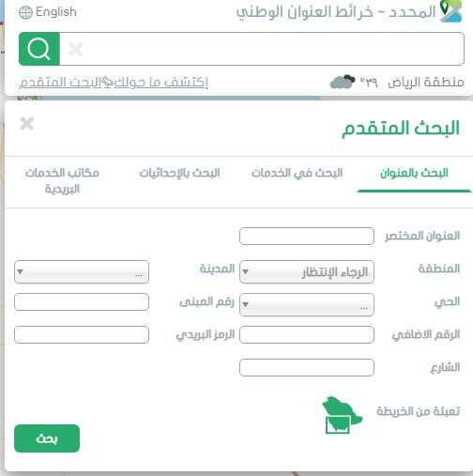Screen dimensions: 473x476
Task: Open the الحي dropdown
Action: (x=307, y=304)
